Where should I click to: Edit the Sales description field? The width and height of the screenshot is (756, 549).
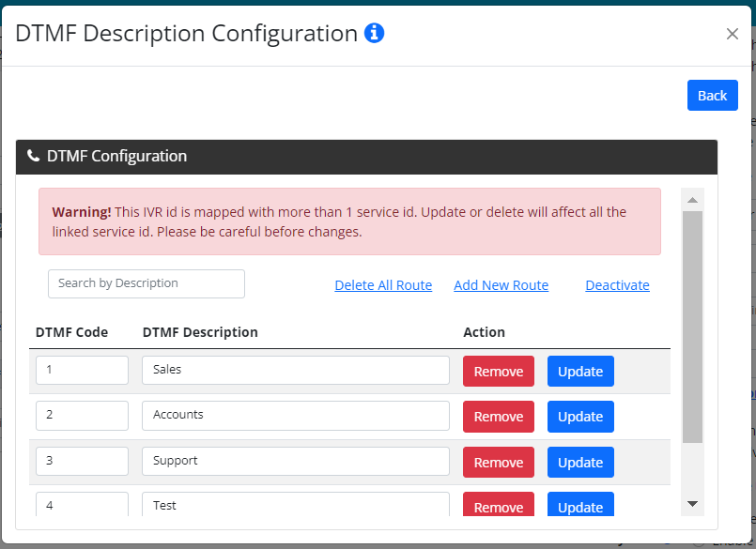296,370
